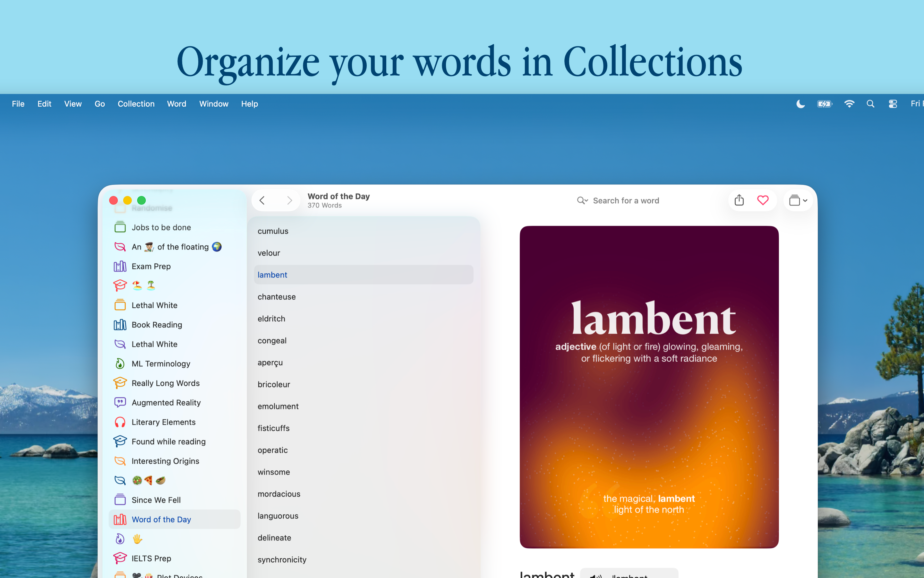The height and width of the screenshot is (578, 924).
Task: Click the Word of the Day books icon
Action: pyautogui.click(x=120, y=519)
